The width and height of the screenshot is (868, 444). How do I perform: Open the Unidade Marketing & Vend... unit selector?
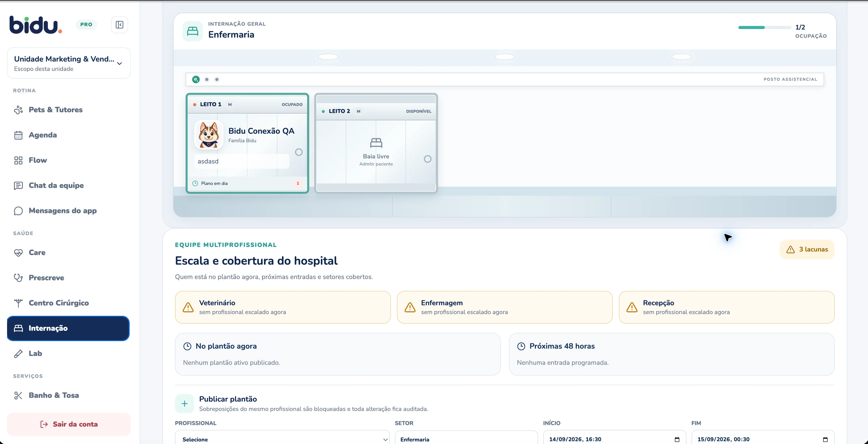click(x=69, y=63)
